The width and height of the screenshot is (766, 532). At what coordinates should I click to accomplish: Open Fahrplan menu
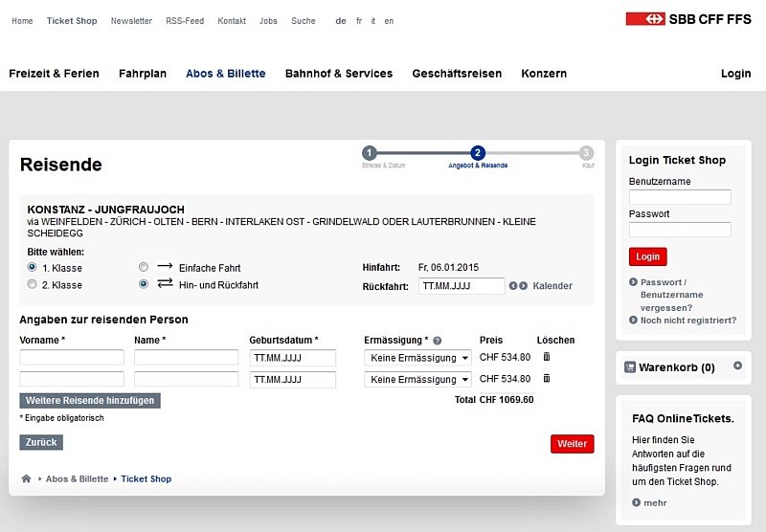tap(143, 74)
